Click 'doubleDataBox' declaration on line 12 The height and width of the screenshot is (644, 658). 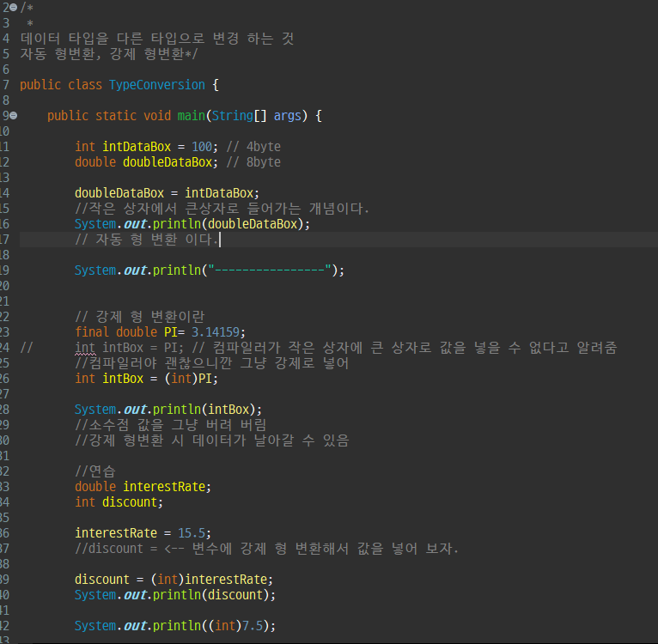[168, 162]
